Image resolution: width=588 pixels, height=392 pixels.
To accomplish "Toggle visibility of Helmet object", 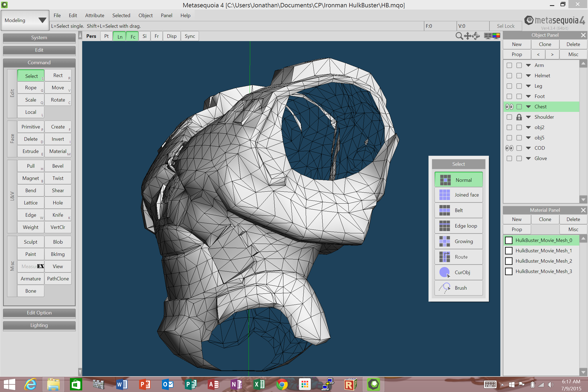I will pyautogui.click(x=509, y=76).
